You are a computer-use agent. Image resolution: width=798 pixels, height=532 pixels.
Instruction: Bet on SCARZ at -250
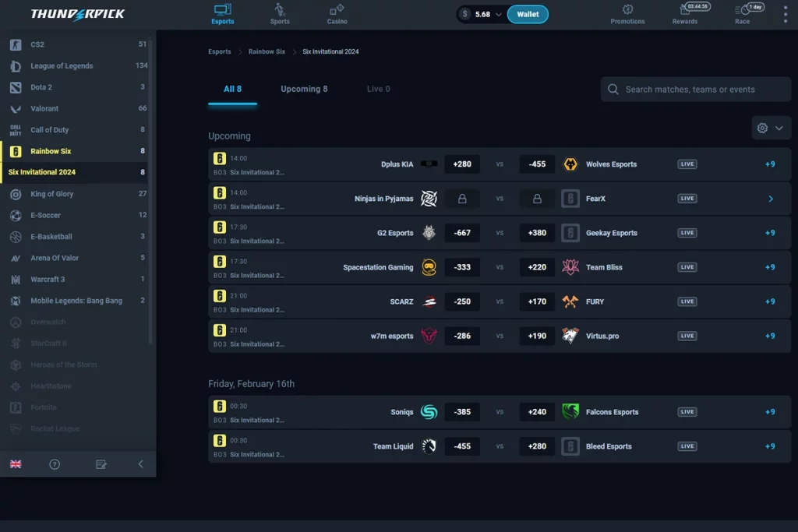click(462, 301)
